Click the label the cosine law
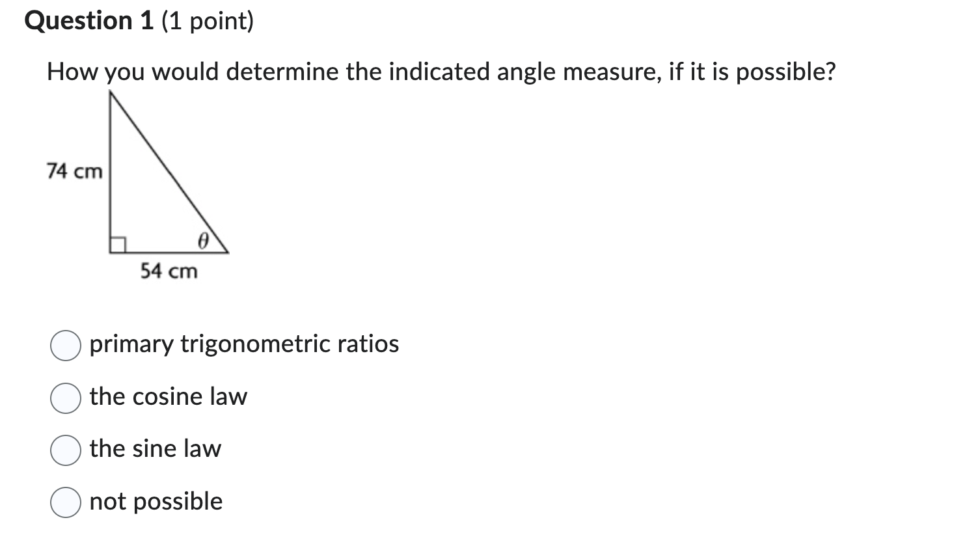980x548 pixels. click(x=168, y=397)
